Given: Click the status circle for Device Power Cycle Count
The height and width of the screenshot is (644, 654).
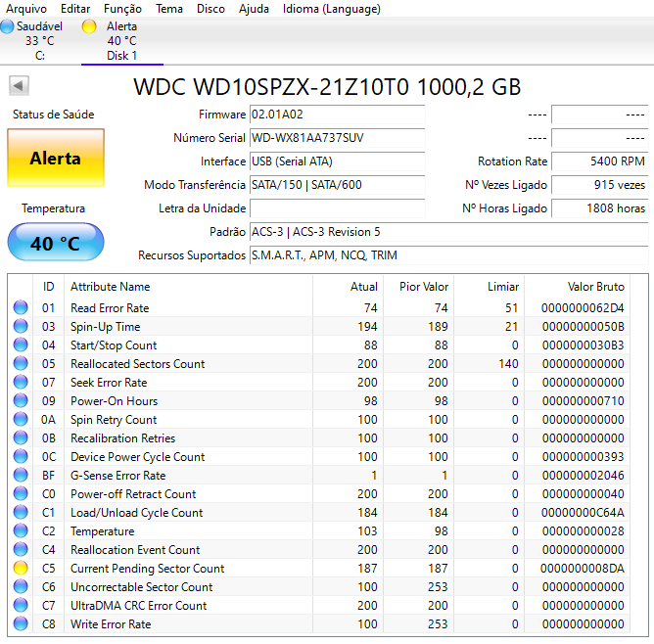Looking at the screenshot, I should click(x=21, y=456).
